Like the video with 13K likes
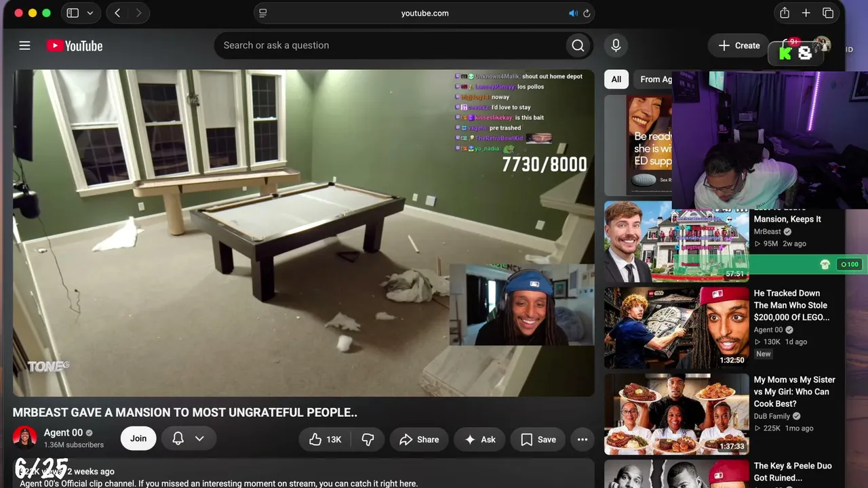The image size is (868, 488). [x=325, y=439]
